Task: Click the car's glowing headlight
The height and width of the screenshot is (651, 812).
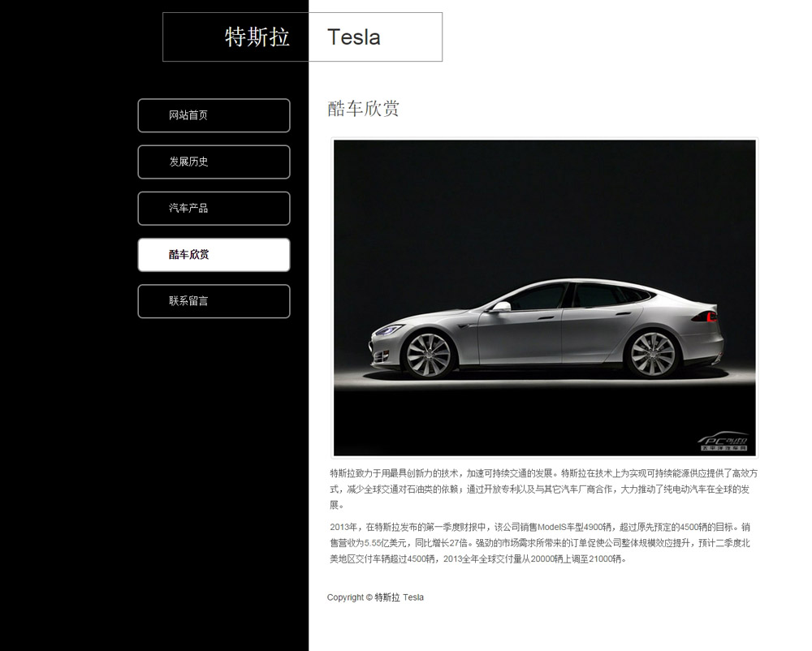Action: pyautogui.click(x=388, y=330)
